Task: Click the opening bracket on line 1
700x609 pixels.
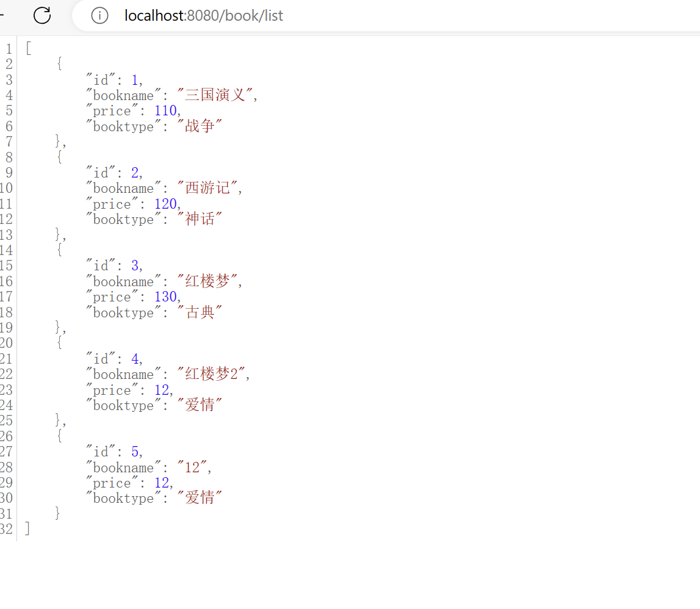Action: 29,48
